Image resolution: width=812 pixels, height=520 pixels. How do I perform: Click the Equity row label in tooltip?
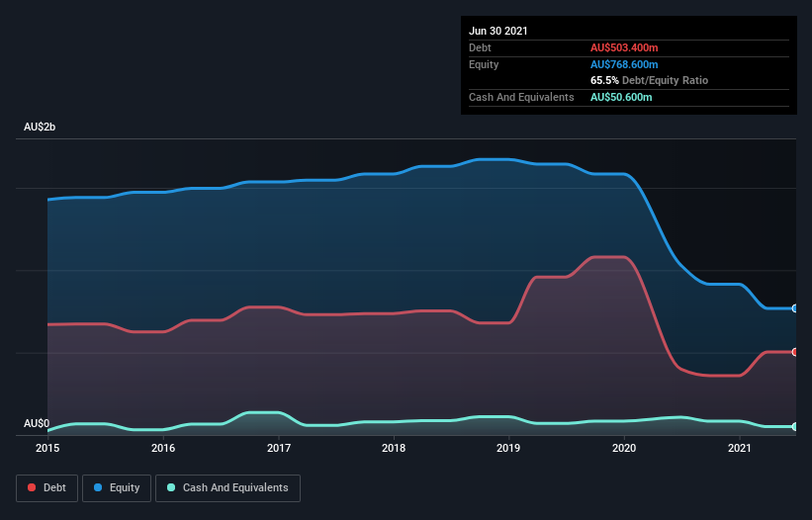click(x=484, y=64)
